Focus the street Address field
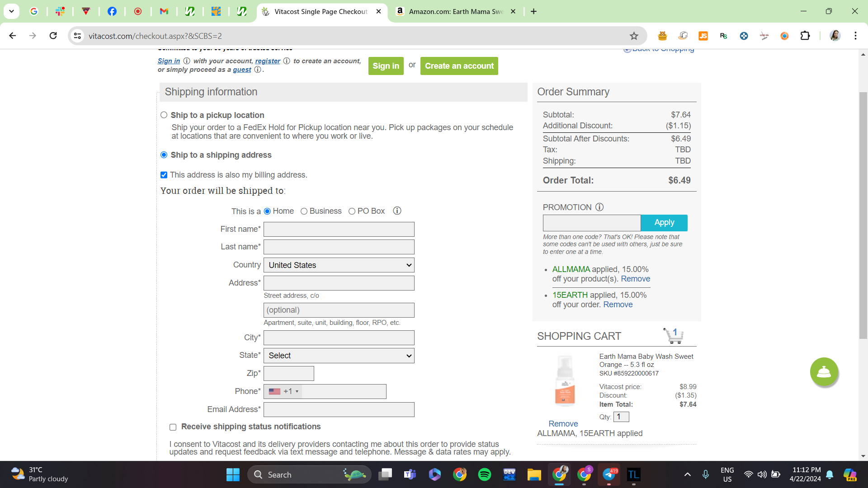Viewport: 868px width, 488px height. click(x=339, y=283)
